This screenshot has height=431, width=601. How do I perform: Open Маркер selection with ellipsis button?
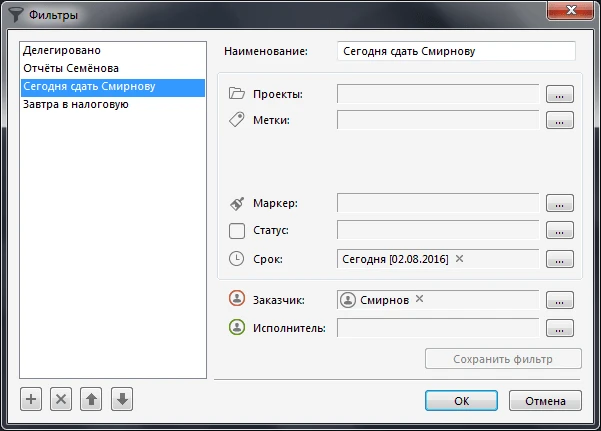[x=560, y=203]
